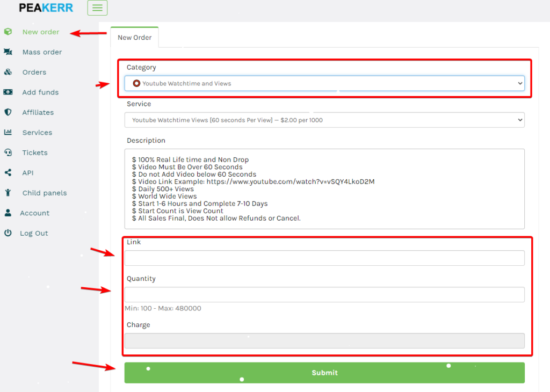Open the Category dropdown
Viewport: 550px width, 392px height.
[324, 83]
